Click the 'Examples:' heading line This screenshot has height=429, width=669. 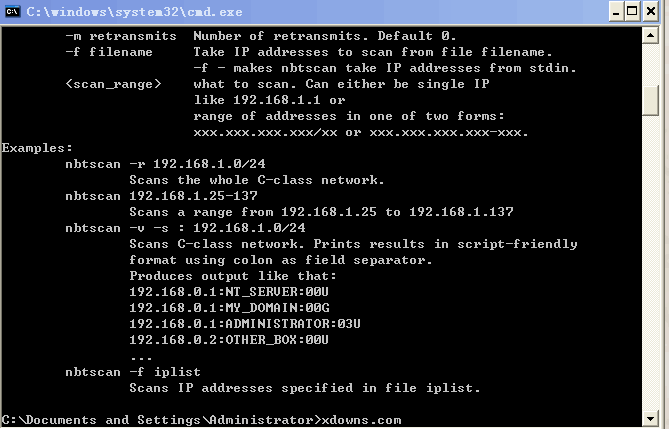pos(37,148)
